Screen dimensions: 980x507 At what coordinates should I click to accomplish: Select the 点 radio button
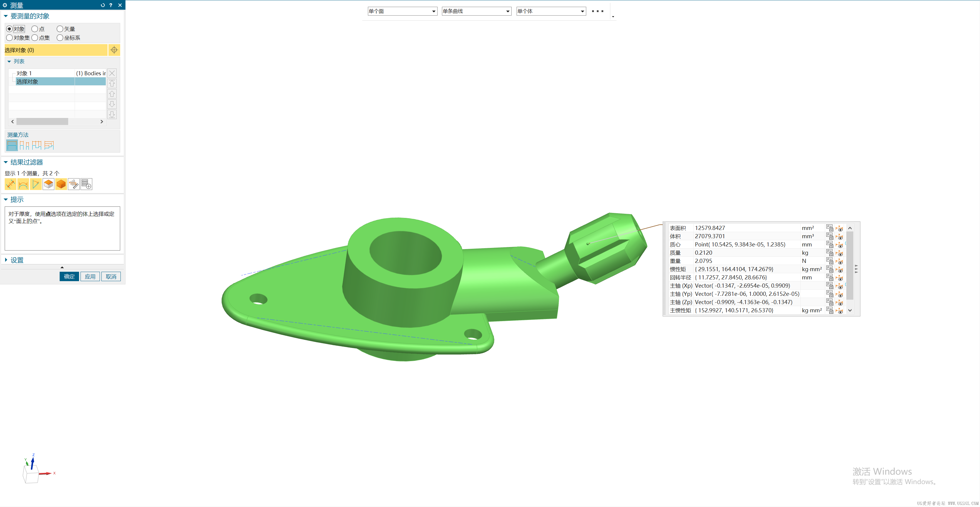pos(35,29)
